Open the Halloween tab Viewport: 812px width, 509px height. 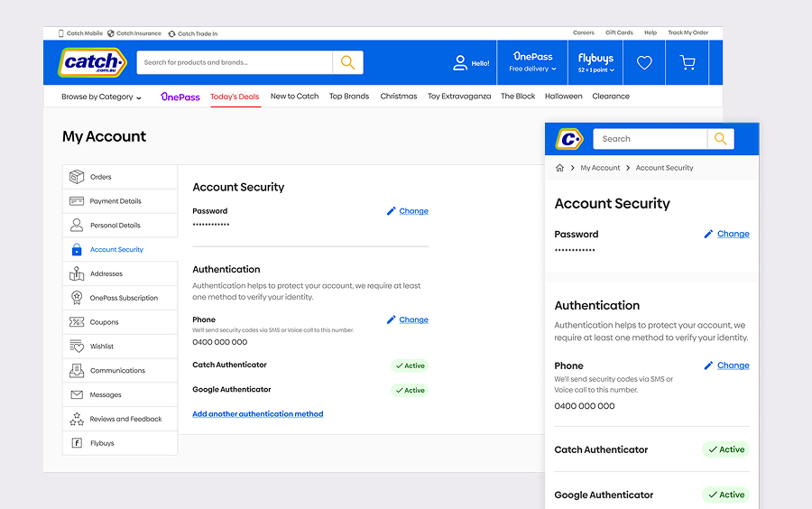point(563,97)
